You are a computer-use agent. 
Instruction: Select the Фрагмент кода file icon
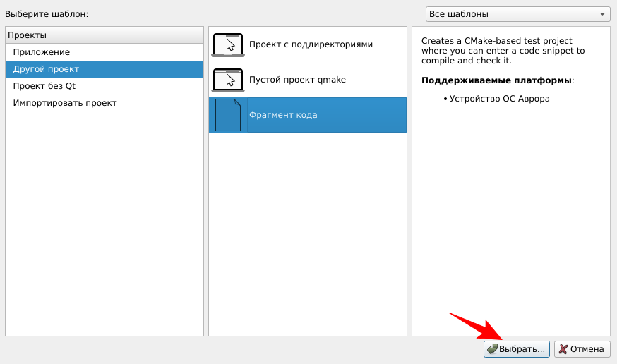point(227,115)
